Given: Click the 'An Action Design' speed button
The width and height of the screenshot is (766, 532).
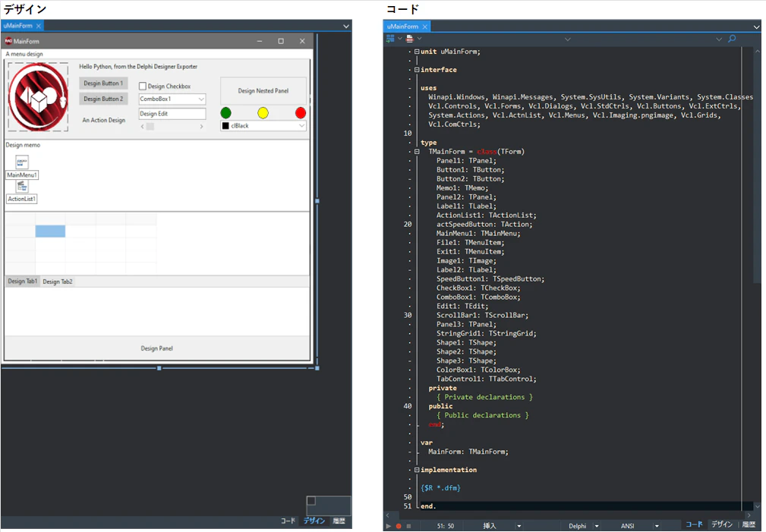Looking at the screenshot, I should click(103, 120).
